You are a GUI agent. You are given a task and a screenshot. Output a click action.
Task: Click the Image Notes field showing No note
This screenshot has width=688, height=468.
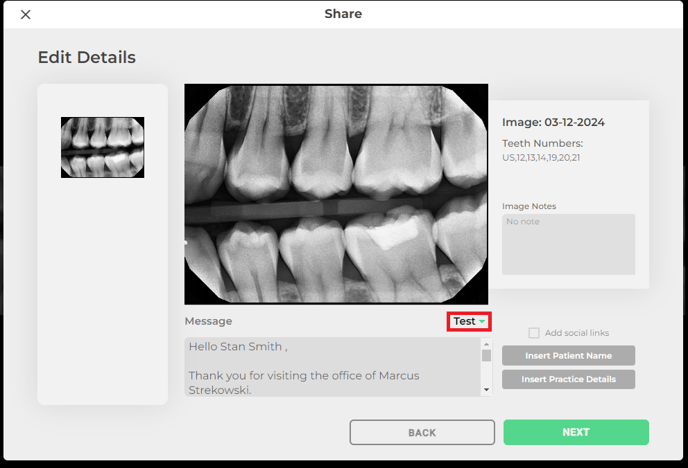pos(568,244)
